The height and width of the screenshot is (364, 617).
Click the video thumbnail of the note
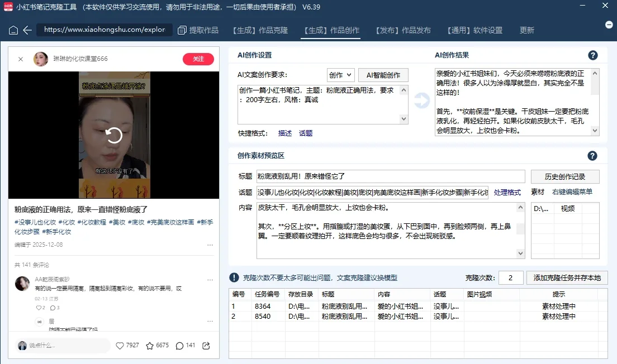[x=113, y=135]
